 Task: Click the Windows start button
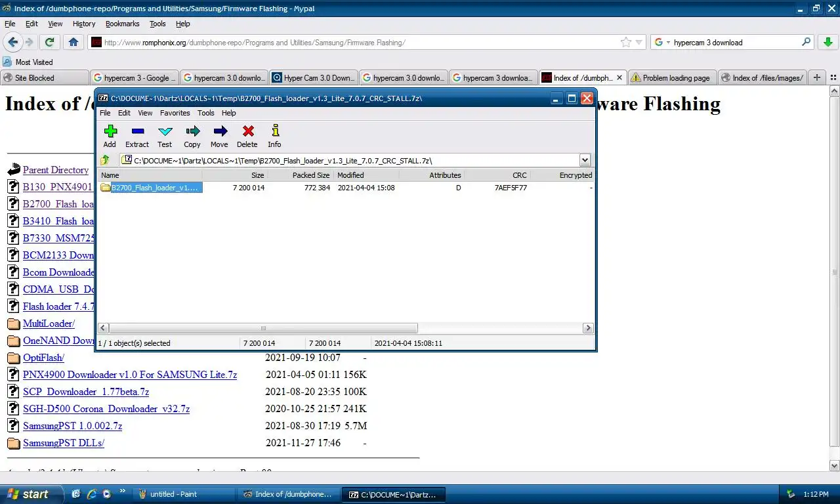tap(31, 494)
